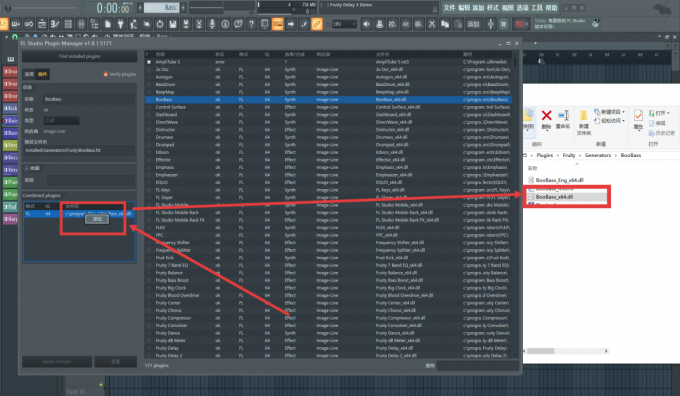The image size is (680, 396).
Task: Click the question mark help icon
Action: click(x=251, y=24)
